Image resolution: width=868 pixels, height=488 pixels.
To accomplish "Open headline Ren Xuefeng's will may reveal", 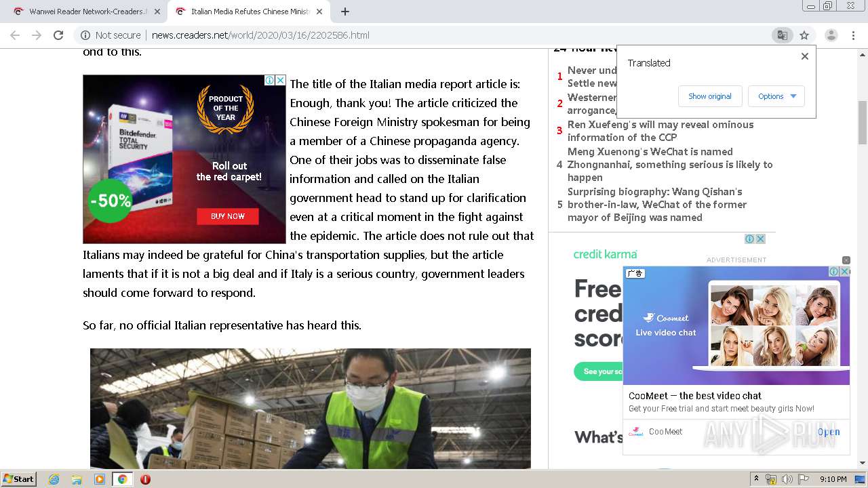I will pyautogui.click(x=660, y=131).
